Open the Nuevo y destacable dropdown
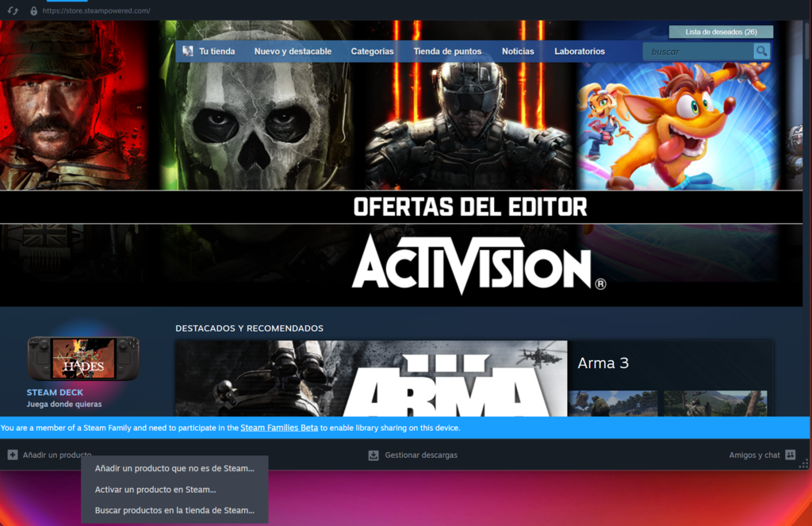812x526 pixels. [292, 50]
